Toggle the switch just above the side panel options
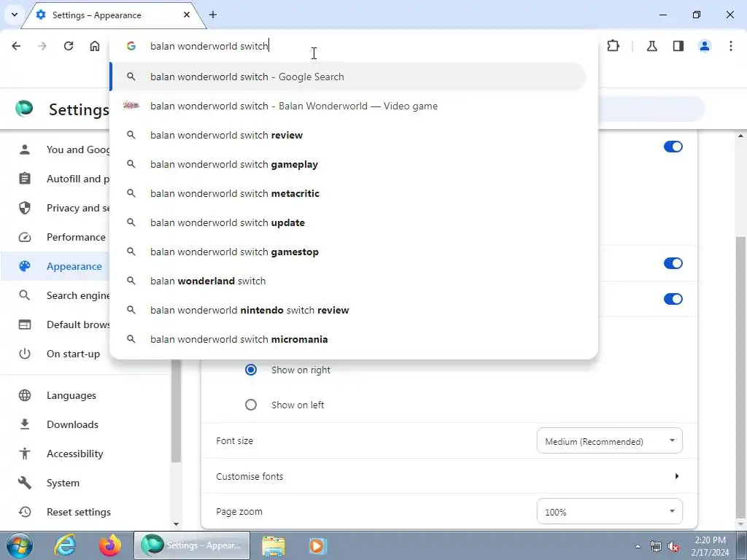This screenshot has width=747, height=560. pos(673,299)
